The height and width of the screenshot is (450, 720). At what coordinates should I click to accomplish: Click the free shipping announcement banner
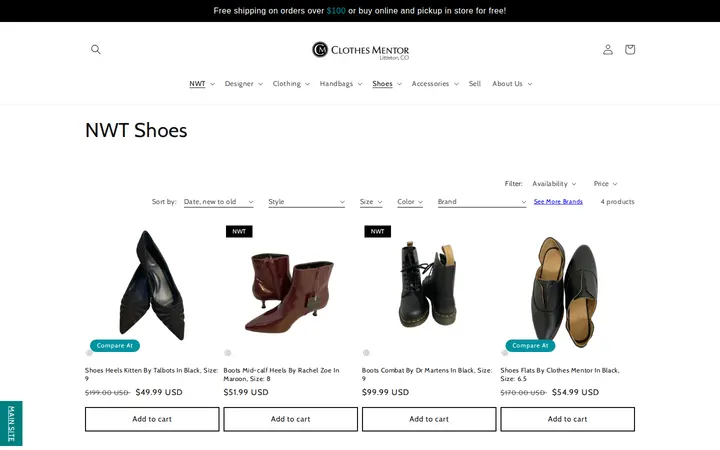(x=360, y=11)
